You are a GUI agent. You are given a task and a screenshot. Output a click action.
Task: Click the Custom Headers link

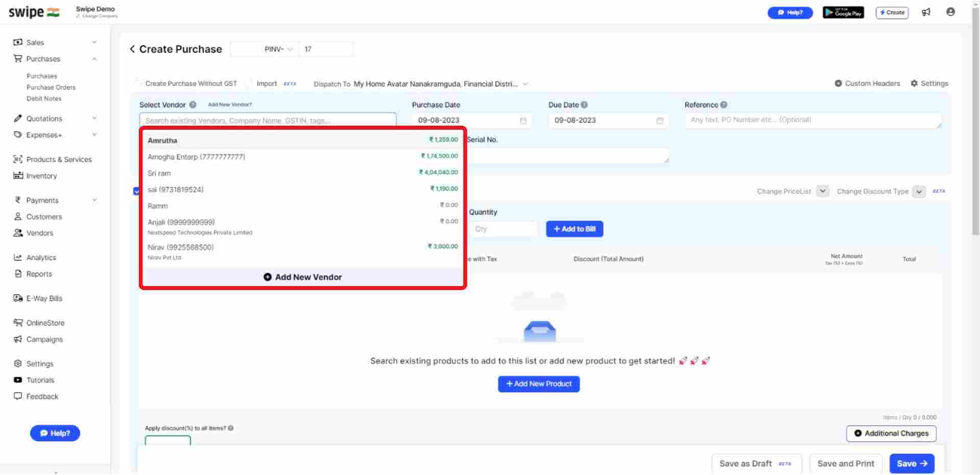tap(867, 83)
